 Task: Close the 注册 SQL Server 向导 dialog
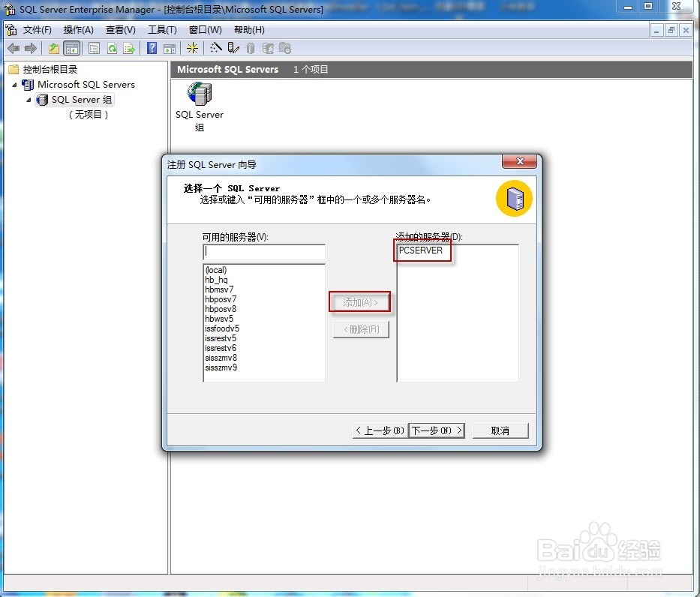[x=520, y=161]
